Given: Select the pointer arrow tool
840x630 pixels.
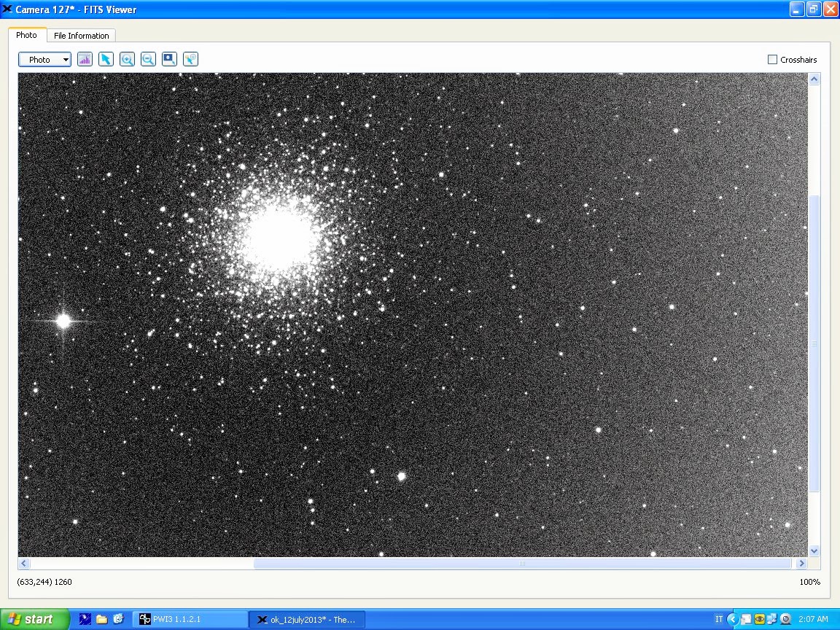Looking at the screenshot, I should click(x=106, y=60).
